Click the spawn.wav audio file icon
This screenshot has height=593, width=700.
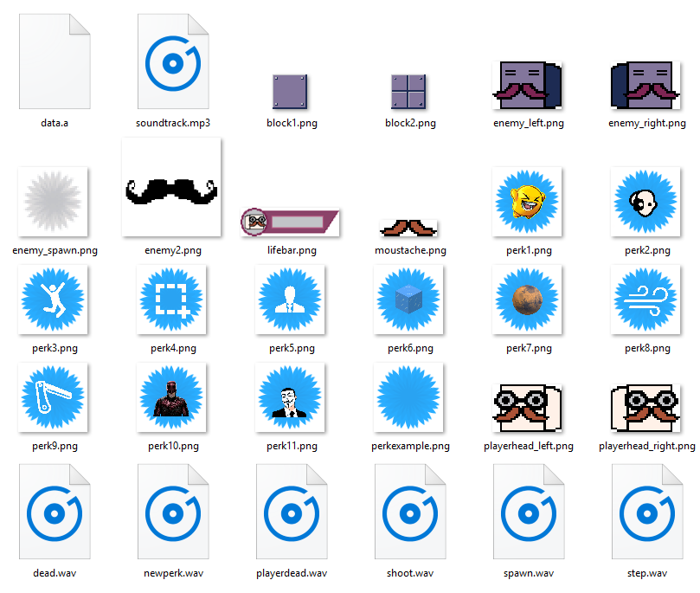(x=529, y=512)
